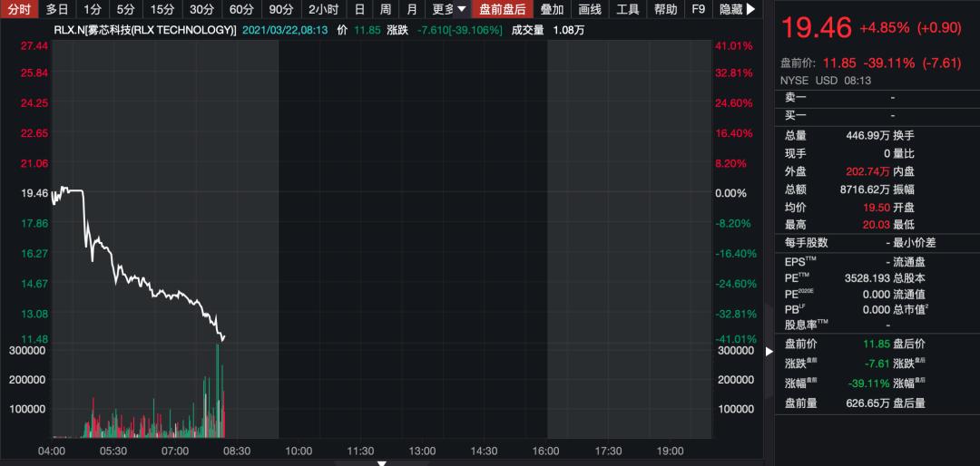
Task: Select the 周 weekly chart
Action: click(x=386, y=9)
